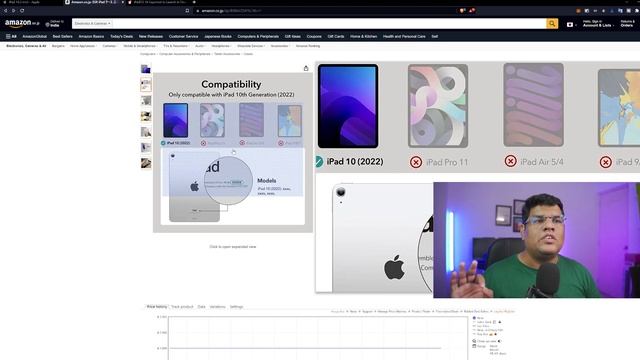The image size is (640, 360).
Task: Click the orange search magnifier button
Action: 552,24
